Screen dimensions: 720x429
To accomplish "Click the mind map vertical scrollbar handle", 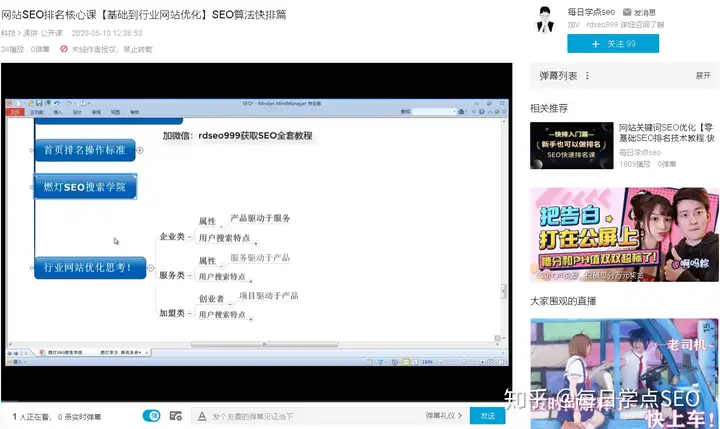I will [x=503, y=291].
